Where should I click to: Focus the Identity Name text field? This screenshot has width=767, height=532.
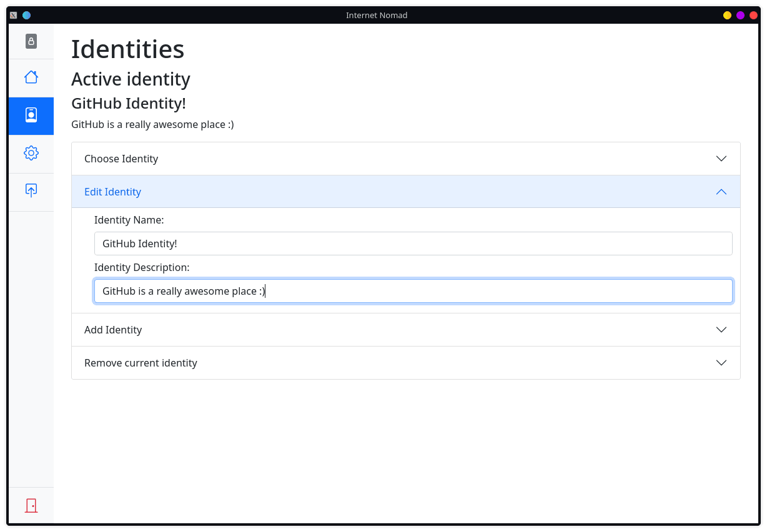(x=413, y=244)
